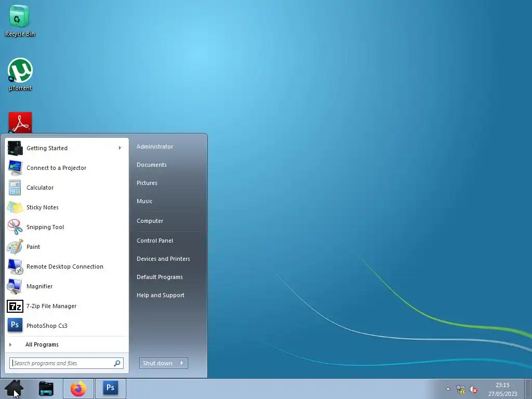The height and width of the screenshot is (399, 532).
Task: Click the Getting Started icon in Start menu
Action: 15,148
